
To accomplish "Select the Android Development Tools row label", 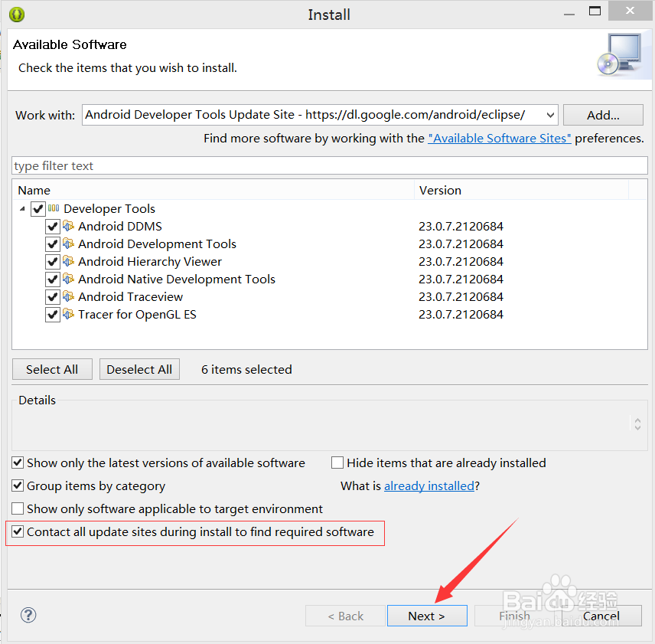I will point(157,244).
